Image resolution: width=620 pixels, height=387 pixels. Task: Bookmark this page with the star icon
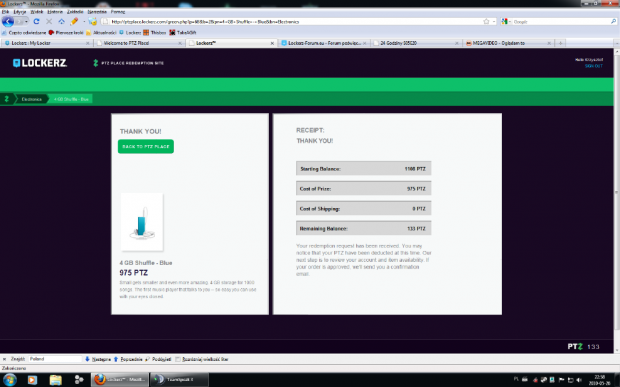coord(486,21)
